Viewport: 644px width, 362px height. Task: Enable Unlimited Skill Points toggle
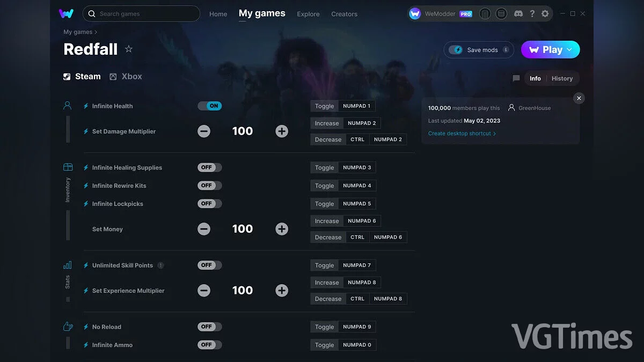tap(210, 265)
